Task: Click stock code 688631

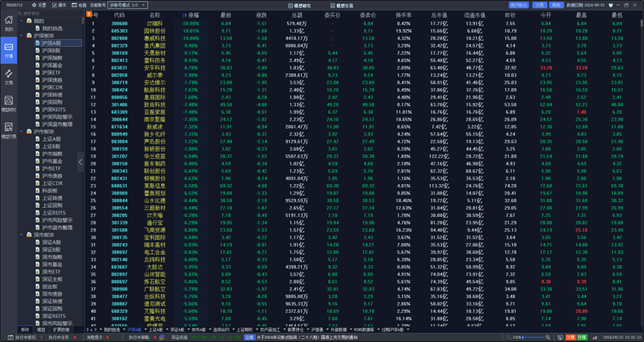Action: tap(119, 186)
